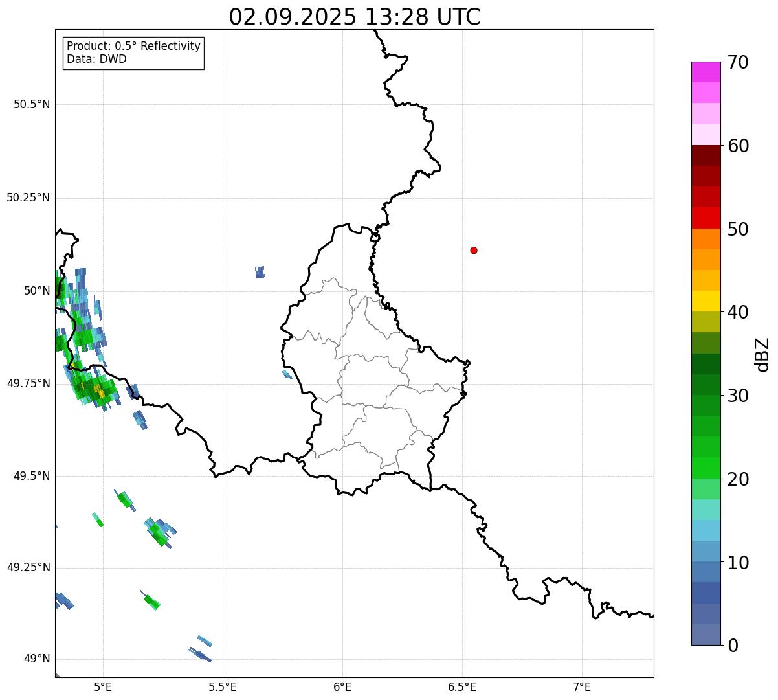778x700 pixels.
Task: Click the 7°E longitude label
Action: tap(582, 686)
